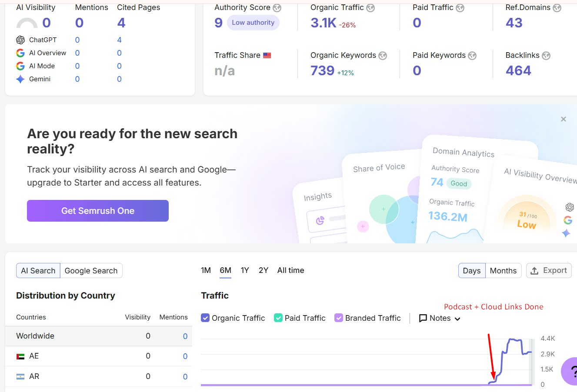Click the +12% organic keywords change
The height and width of the screenshot is (392, 577).
point(346,73)
